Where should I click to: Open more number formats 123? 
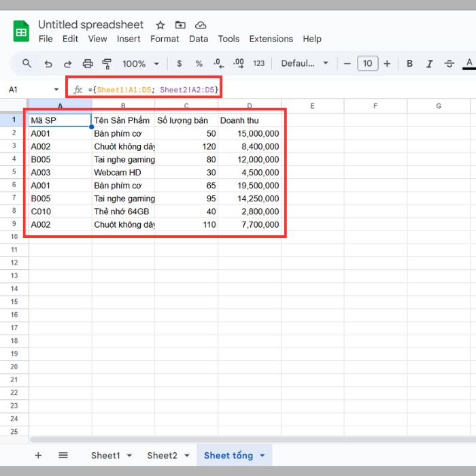pos(258,63)
